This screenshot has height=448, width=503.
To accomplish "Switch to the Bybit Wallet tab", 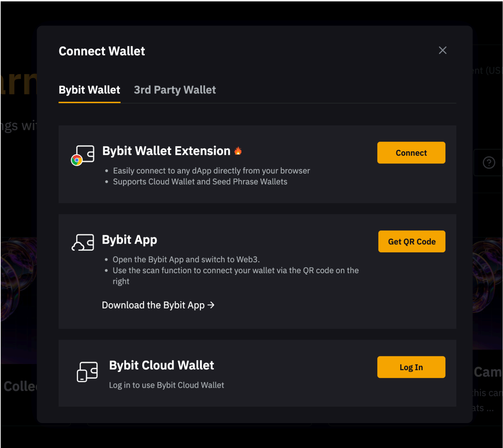I will click(89, 90).
